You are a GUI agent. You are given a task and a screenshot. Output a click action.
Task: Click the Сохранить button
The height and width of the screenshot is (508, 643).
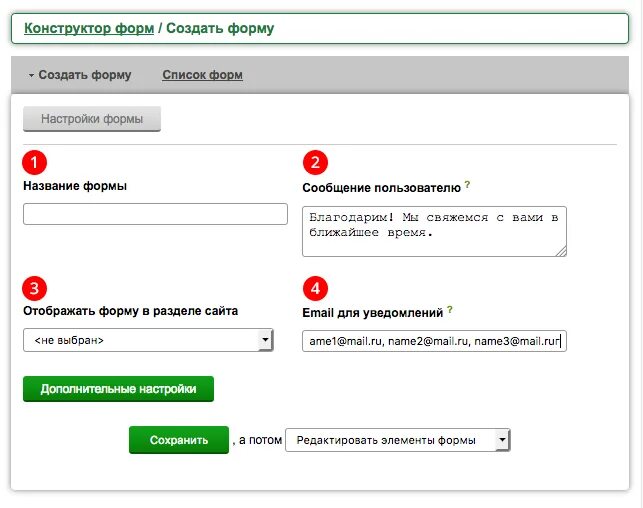click(179, 440)
